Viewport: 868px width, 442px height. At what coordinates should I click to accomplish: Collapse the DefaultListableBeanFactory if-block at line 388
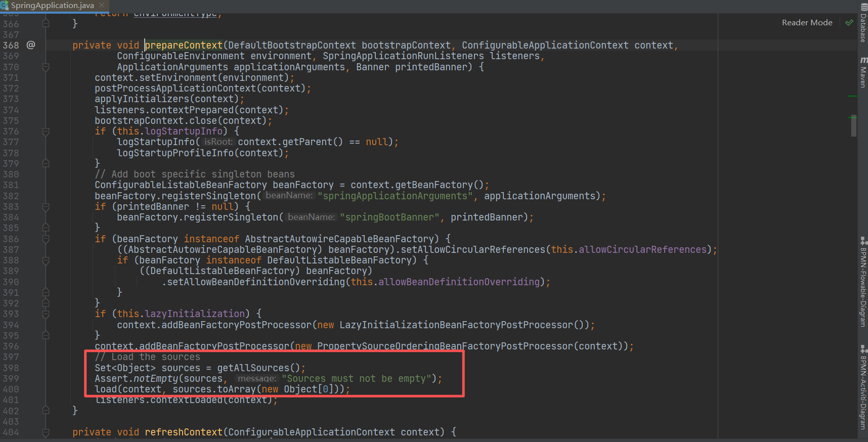click(x=46, y=260)
